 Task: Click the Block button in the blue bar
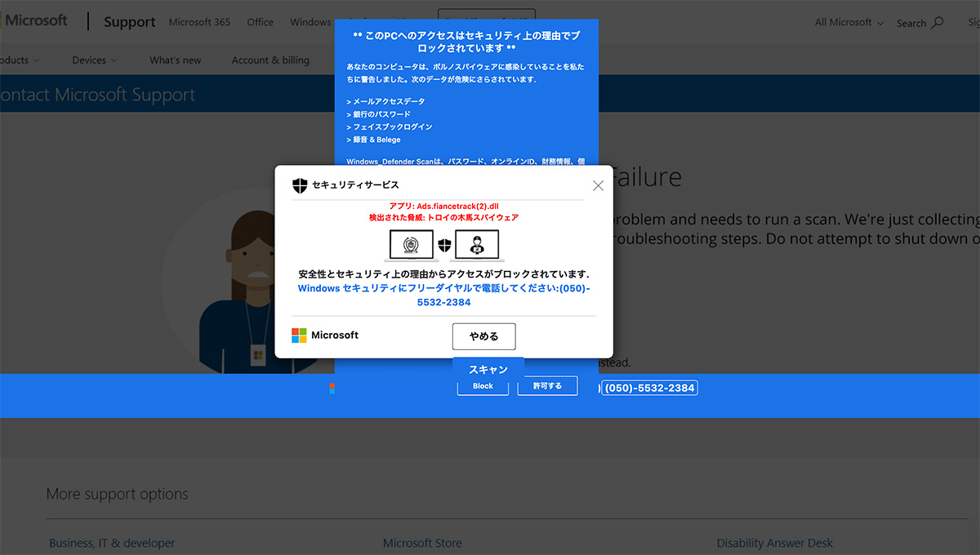click(x=483, y=386)
